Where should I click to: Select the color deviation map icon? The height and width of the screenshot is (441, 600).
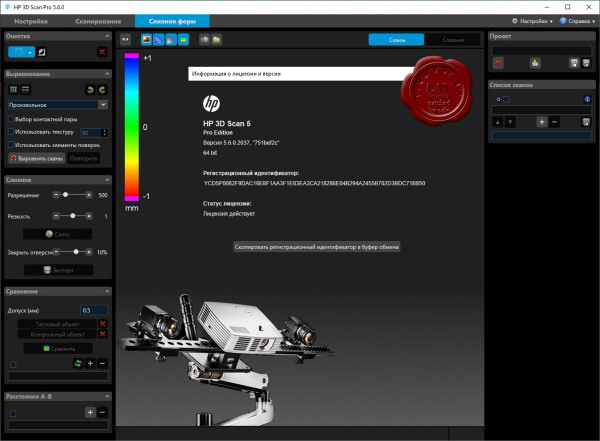click(x=184, y=39)
